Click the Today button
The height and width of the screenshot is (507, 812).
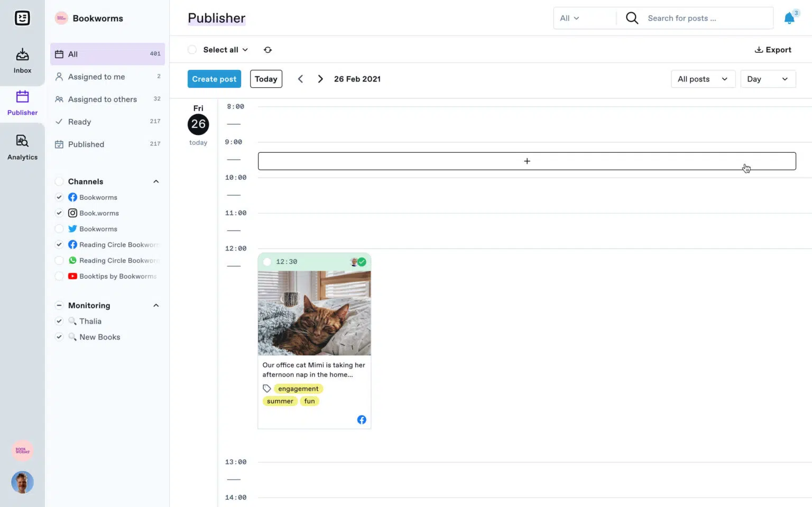265,79
